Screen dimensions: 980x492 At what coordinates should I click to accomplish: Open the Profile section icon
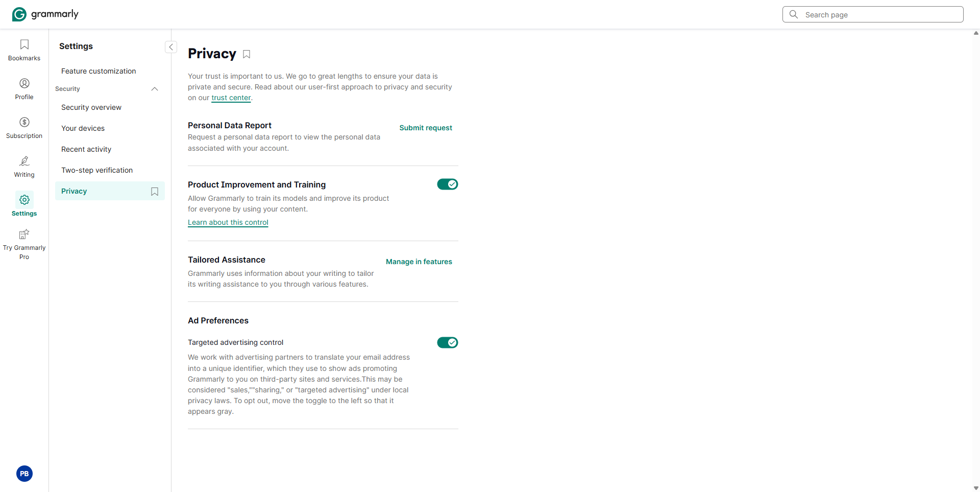[x=24, y=83]
